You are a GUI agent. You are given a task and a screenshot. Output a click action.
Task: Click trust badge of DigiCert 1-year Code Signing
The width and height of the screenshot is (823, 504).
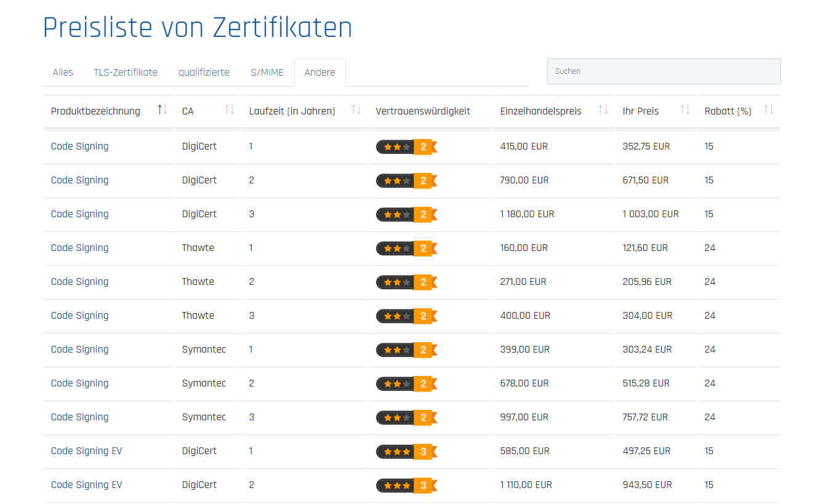pos(407,147)
